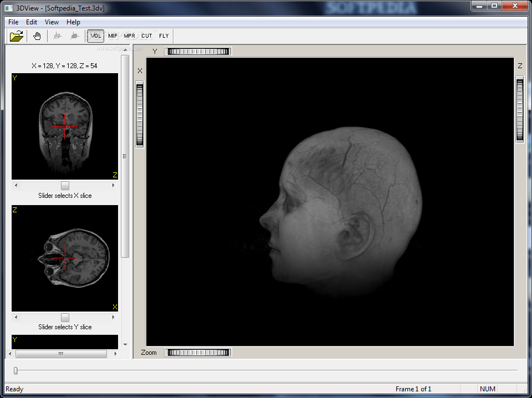The width and height of the screenshot is (532, 398).
Task: Click right arrow of Y slice slider
Action: click(x=114, y=318)
